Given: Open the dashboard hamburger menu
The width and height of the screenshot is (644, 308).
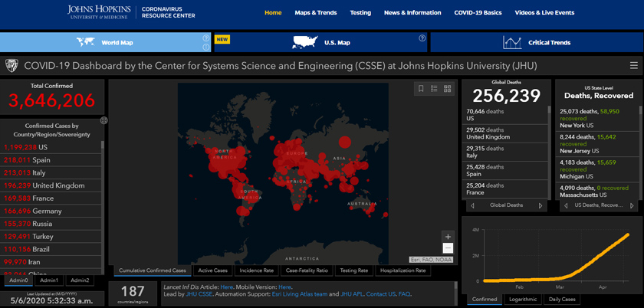Looking at the screenshot, I should [633, 66].
